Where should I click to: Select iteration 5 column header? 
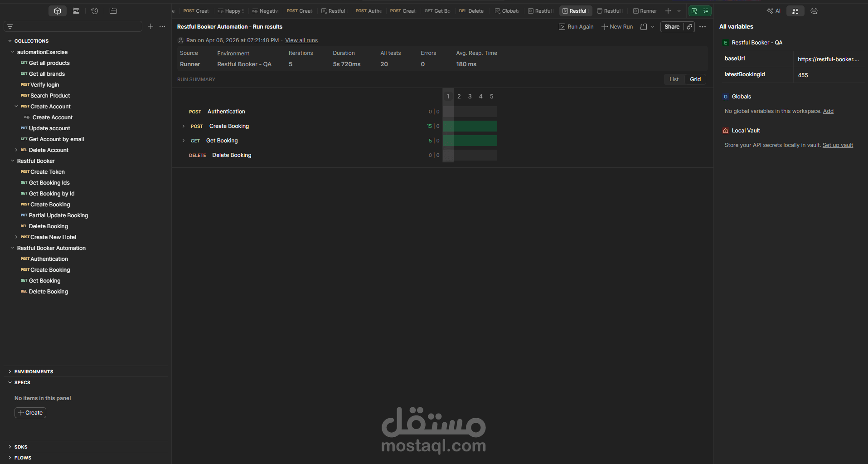pyautogui.click(x=491, y=97)
